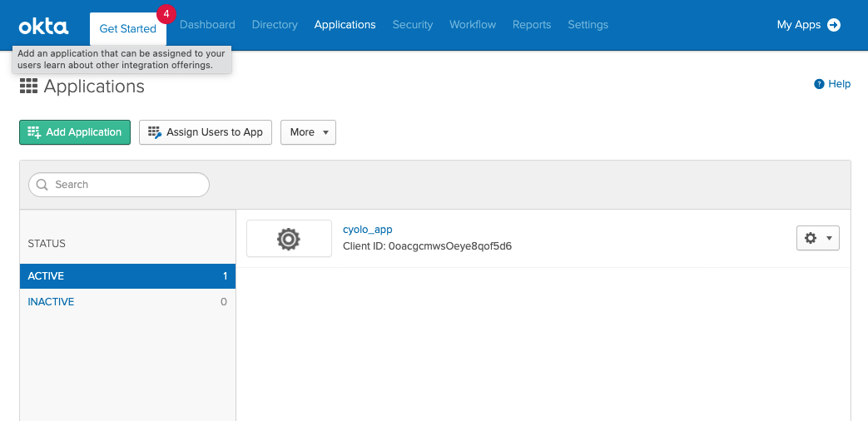868x421 pixels.
Task: Open the Directory menu
Action: pyautogui.click(x=275, y=25)
